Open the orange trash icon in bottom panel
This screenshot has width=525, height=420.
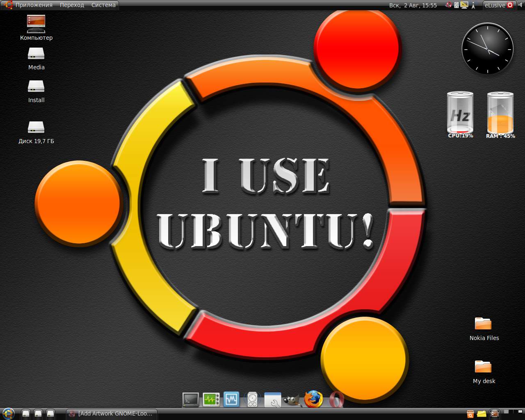point(470,413)
